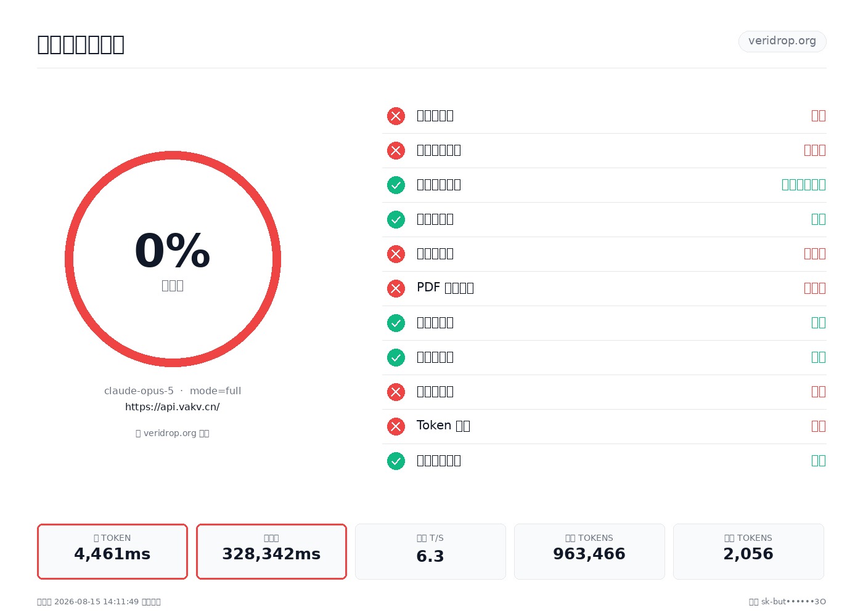The width and height of the screenshot is (863, 616).
Task: Select the 4,461ms TOKEN stat card
Action: 112,551
